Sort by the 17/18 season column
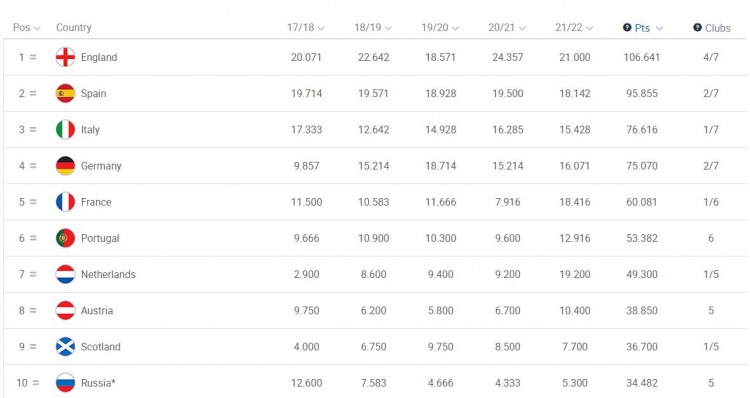 pyautogui.click(x=306, y=28)
